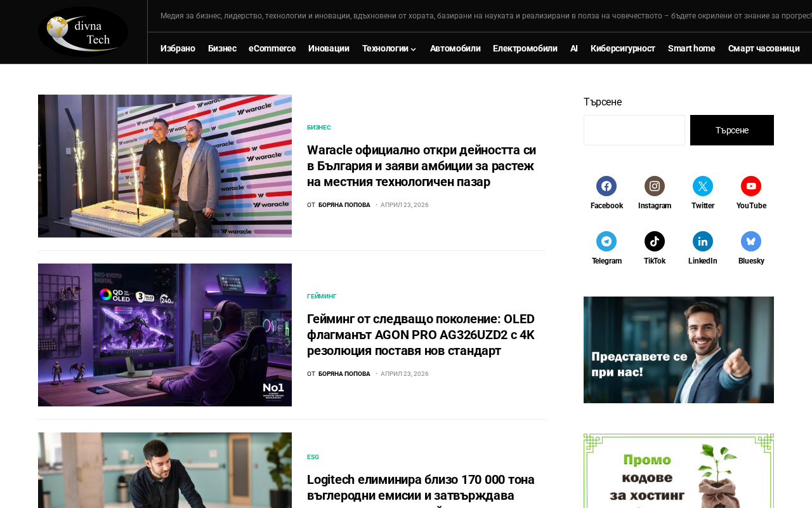812x508 pixels.
Task: Click the divna Tech logo
Action: point(83,32)
